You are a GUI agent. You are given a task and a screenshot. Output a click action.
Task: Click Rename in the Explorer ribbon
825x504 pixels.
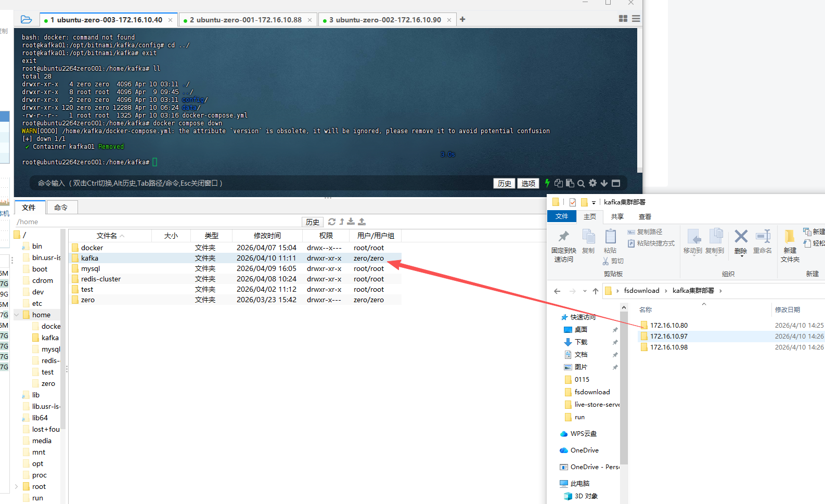(x=763, y=241)
